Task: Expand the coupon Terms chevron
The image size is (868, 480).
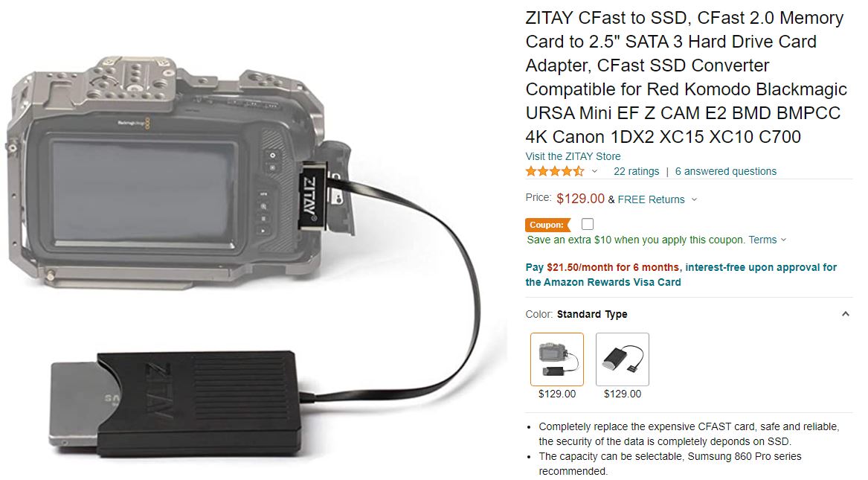Action: pyautogui.click(x=783, y=240)
